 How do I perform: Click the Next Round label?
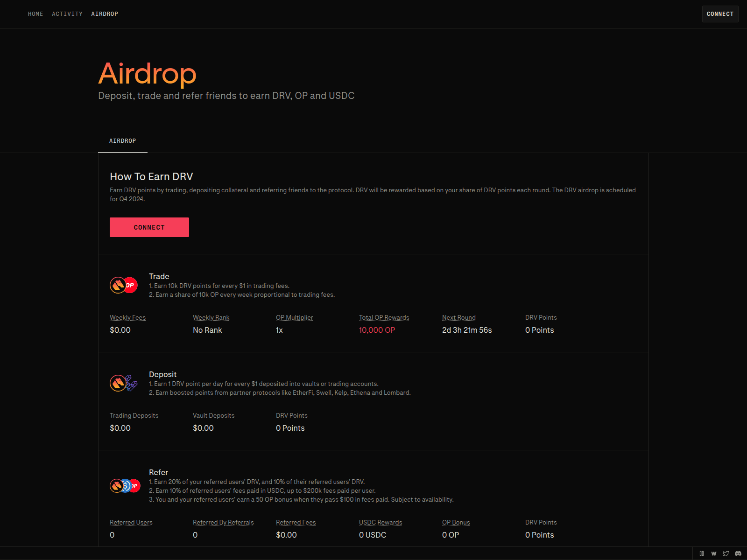coord(458,317)
